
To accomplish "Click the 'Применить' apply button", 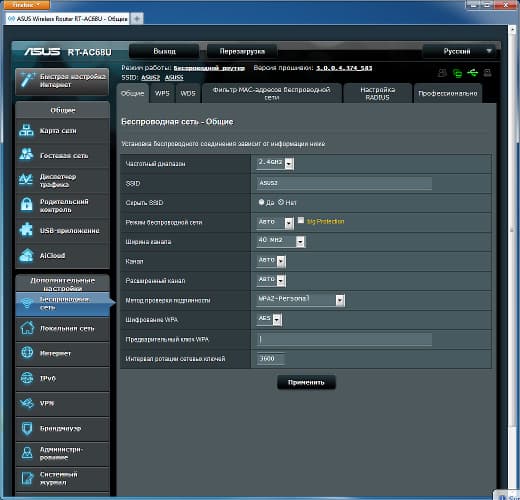I will tap(306, 382).
